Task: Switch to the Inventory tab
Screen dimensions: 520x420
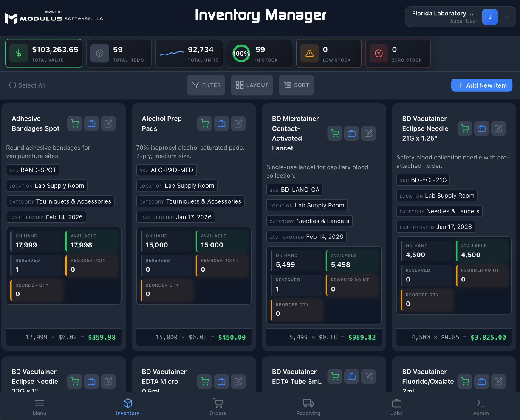Action: [128, 407]
